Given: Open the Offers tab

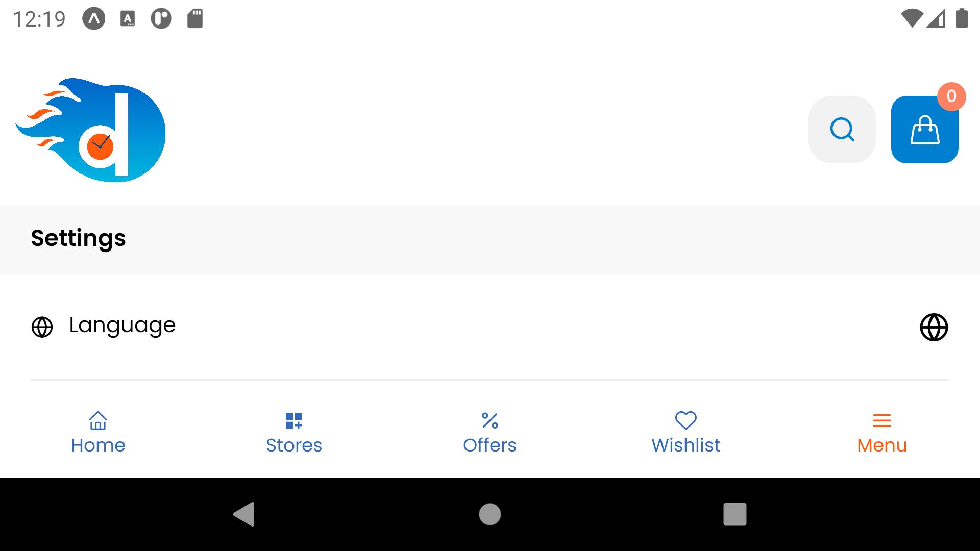Looking at the screenshot, I should coord(490,433).
